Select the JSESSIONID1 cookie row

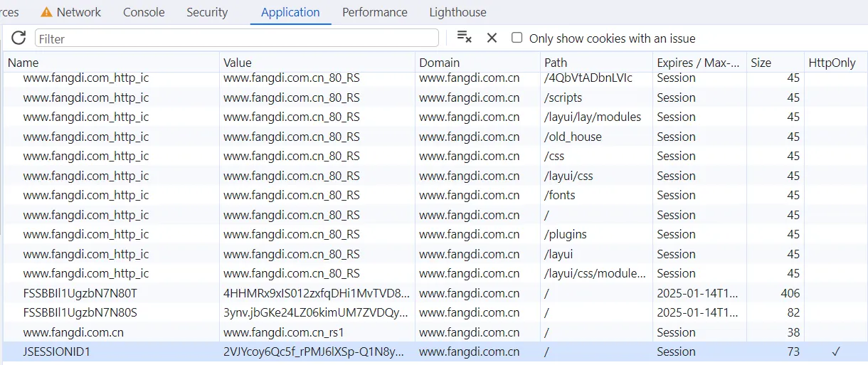pyautogui.click(x=435, y=351)
